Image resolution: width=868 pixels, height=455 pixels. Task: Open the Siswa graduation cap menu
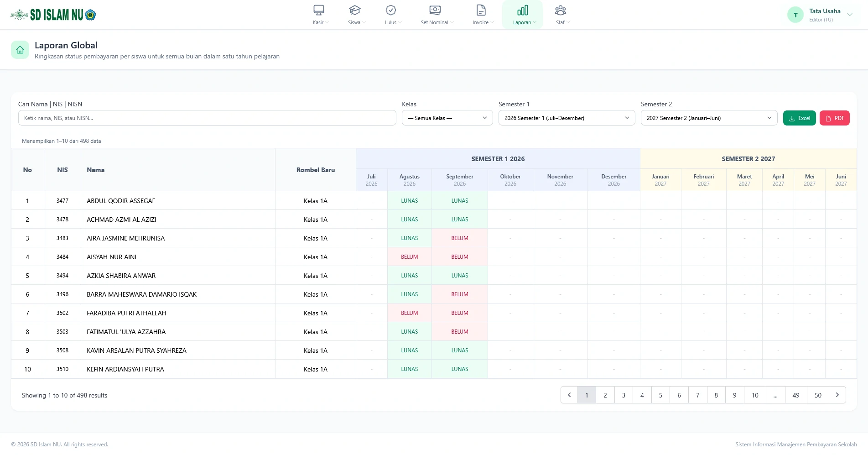[354, 10]
